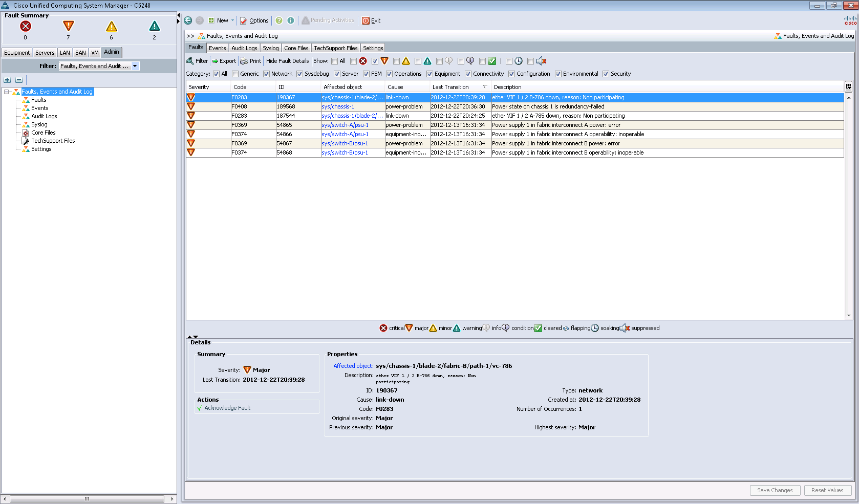The image size is (859, 504).
Task: Switch to the Equipment tab
Action: point(17,53)
